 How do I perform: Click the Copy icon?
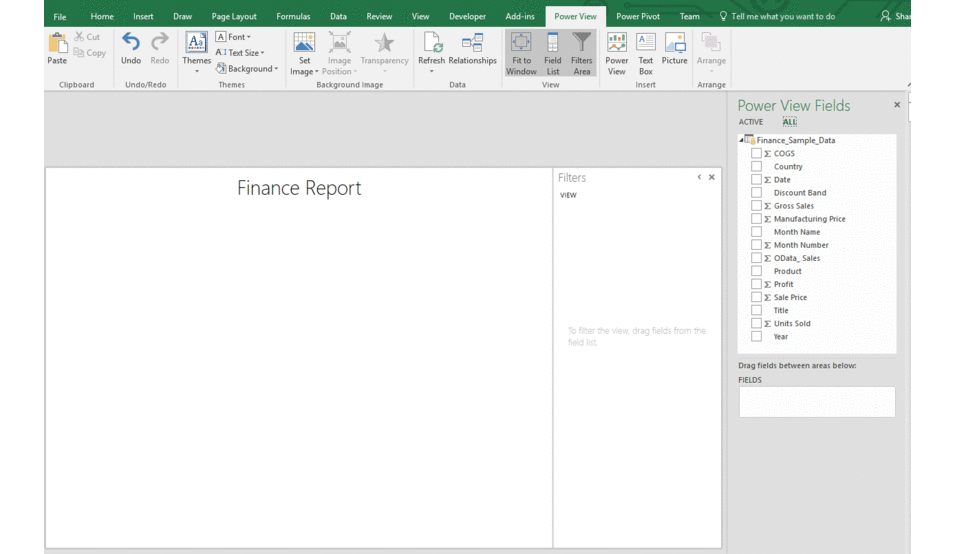(79, 52)
